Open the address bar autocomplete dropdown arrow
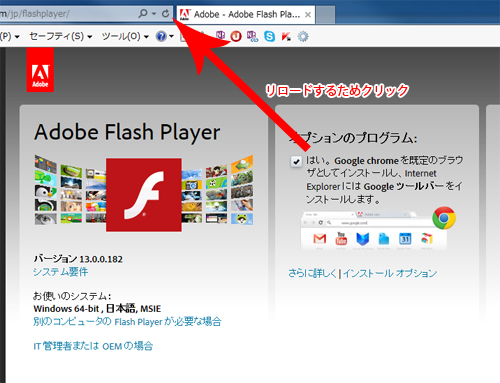This screenshot has width=500, height=383. 154,14
